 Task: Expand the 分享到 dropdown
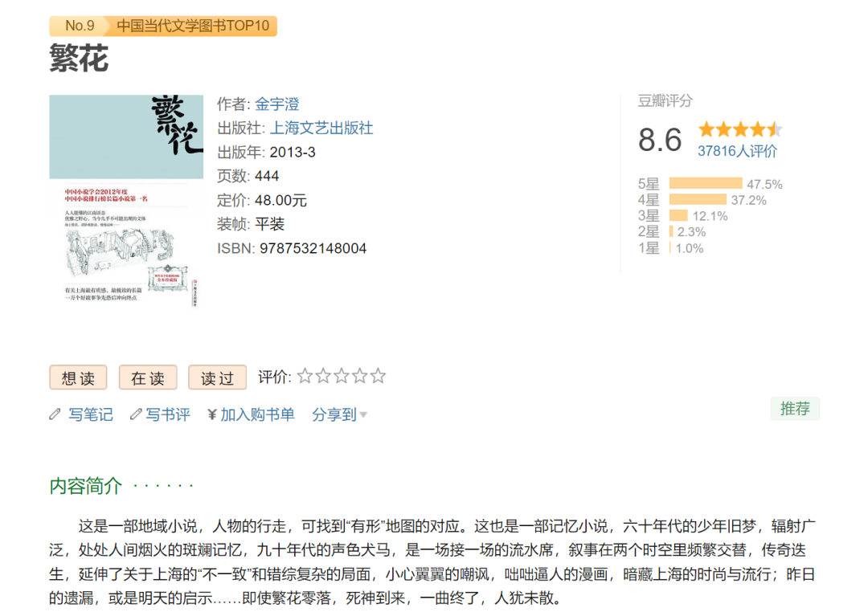click(339, 414)
